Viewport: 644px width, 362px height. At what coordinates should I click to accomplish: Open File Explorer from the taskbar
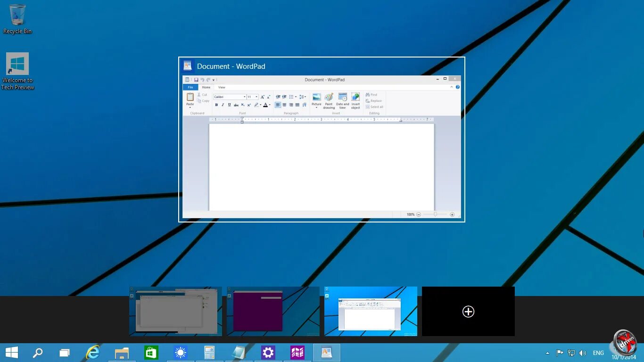pyautogui.click(x=122, y=353)
